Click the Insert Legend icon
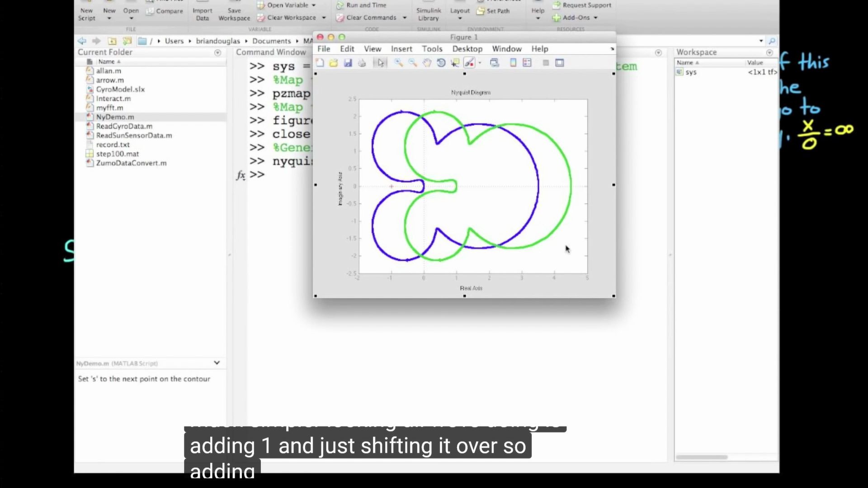 [x=527, y=63]
